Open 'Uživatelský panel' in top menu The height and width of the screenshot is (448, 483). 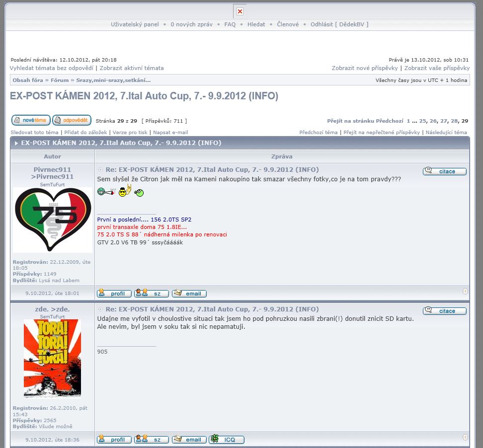[x=135, y=24]
